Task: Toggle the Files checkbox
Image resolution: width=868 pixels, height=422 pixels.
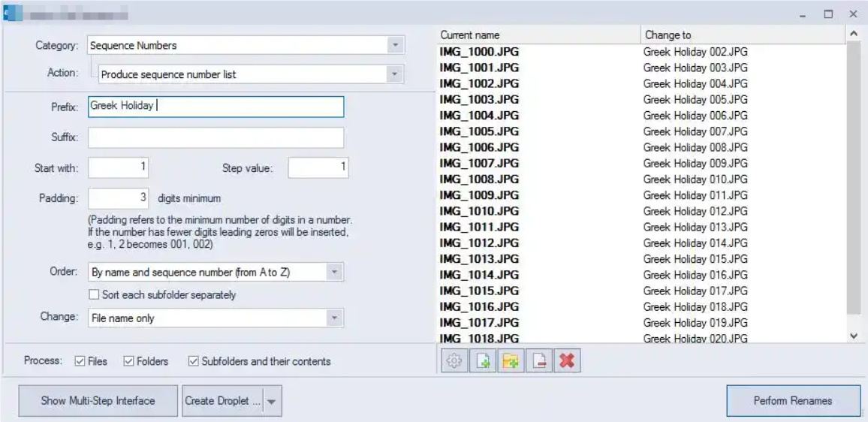Action: [80, 361]
